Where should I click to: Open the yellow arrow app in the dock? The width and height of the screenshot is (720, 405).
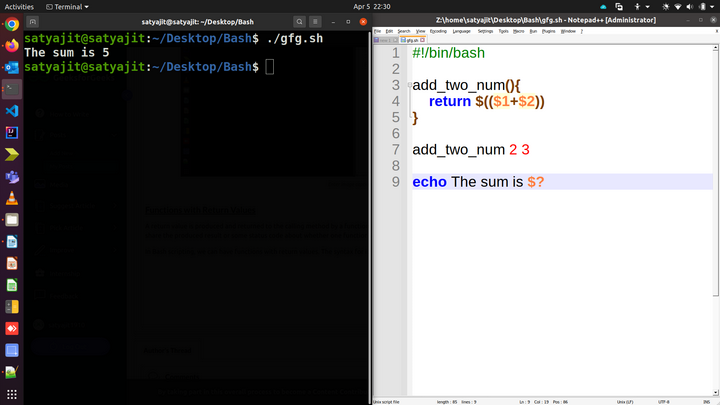click(x=12, y=155)
